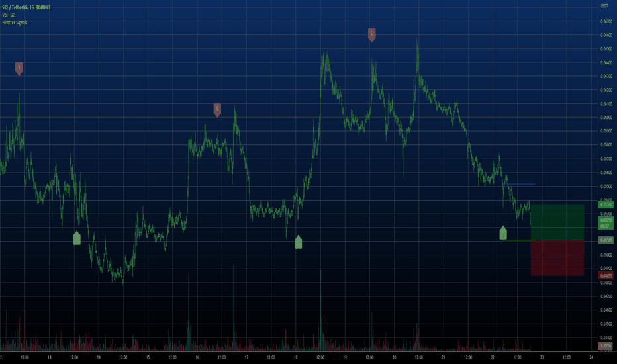This screenshot has height=364, width=617.
Task: Click the sell signal marker on the 19th
Action: pyautogui.click(x=372, y=35)
